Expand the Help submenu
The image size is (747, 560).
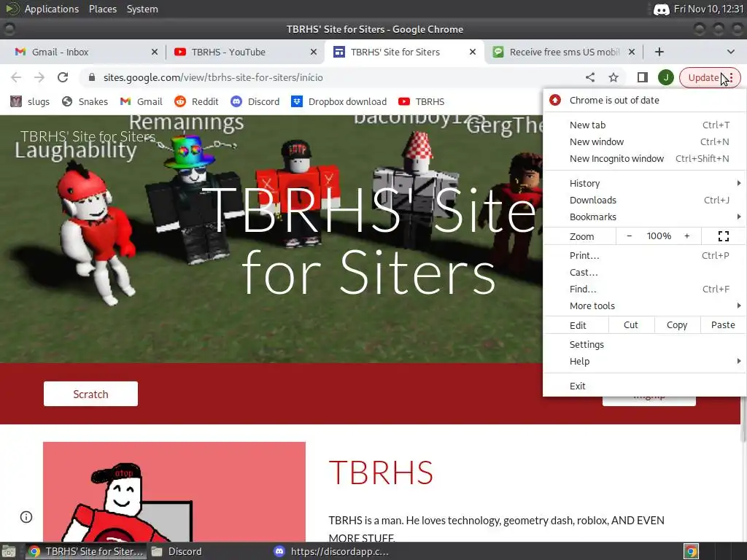(x=644, y=361)
